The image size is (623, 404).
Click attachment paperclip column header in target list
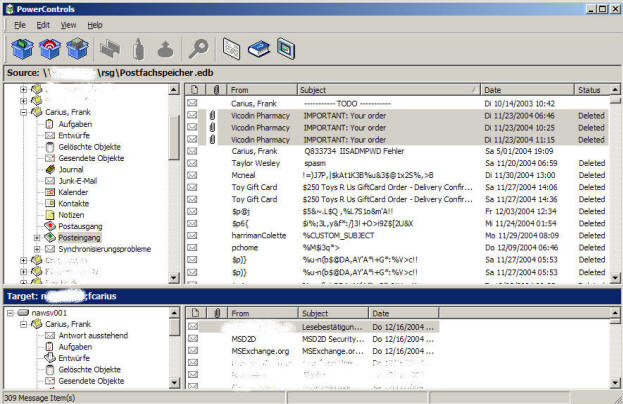pyautogui.click(x=217, y=313)
